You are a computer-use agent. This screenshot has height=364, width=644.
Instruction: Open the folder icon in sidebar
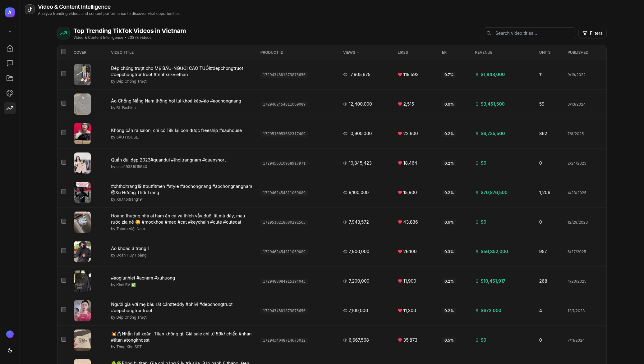point(10,78)
